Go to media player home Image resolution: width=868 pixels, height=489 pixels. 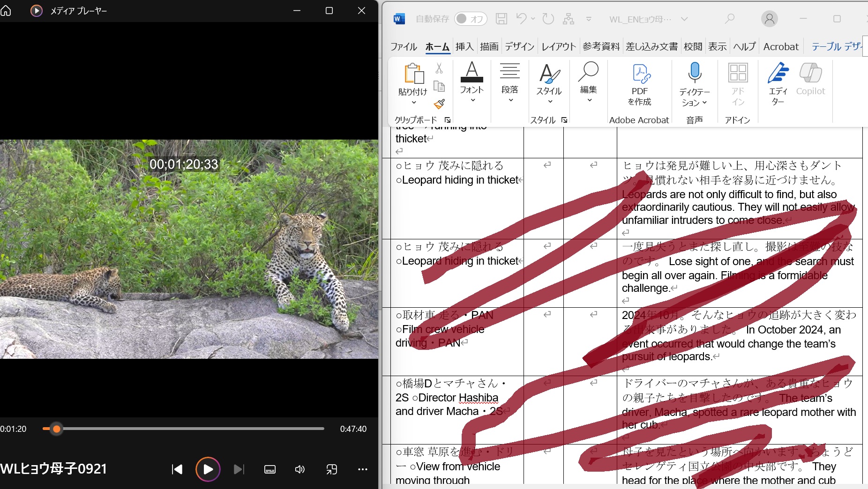(x=6, y=10)
